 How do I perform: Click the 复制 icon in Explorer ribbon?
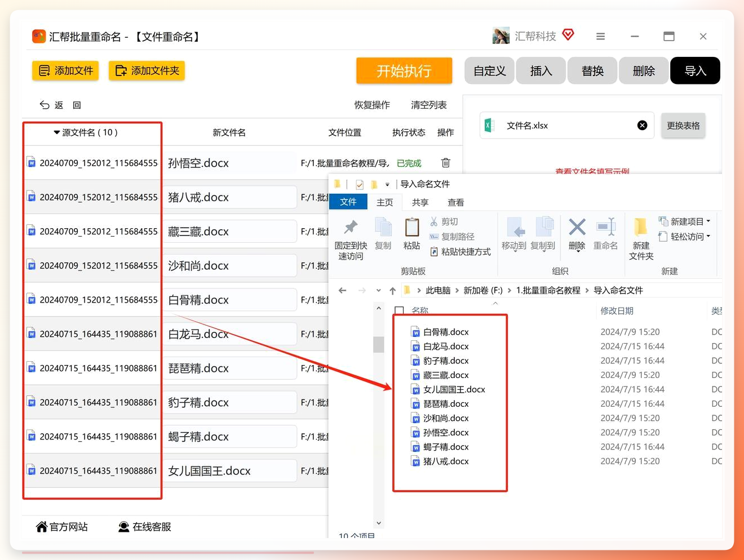(x=383, y=227)
